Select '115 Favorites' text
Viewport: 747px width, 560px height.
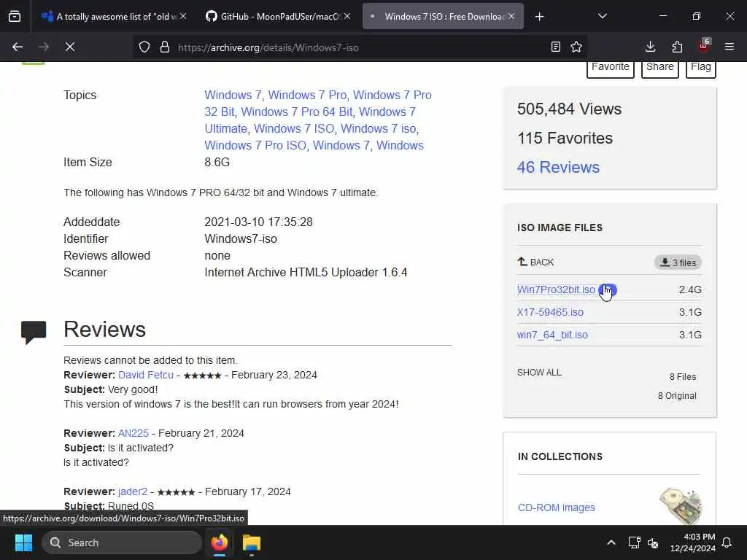tap(565, 138)
